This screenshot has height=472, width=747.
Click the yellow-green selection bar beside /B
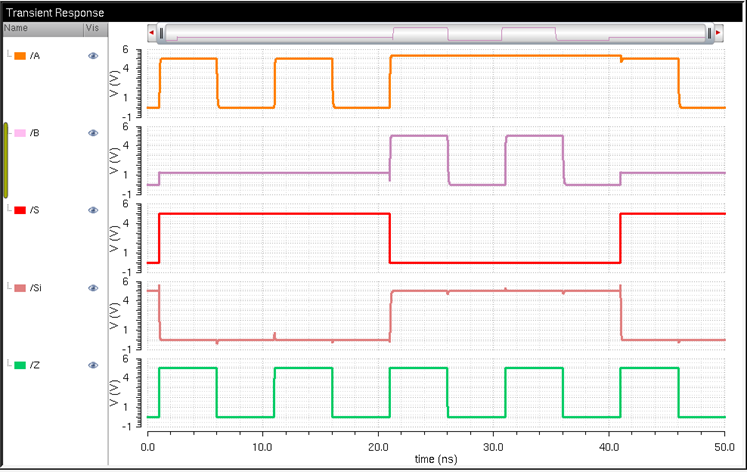point(6,160)
